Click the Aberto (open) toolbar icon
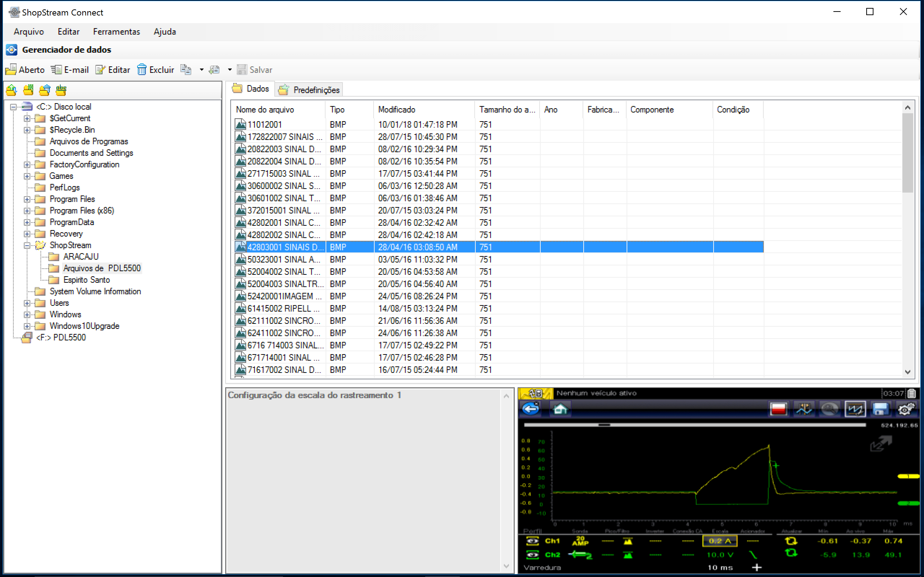The height and width of the screenshot is (577, 924). coord(11,70)
